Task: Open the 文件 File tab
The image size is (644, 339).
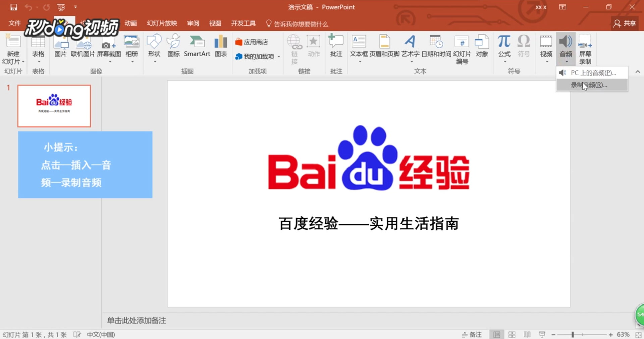Action: click(x=14, y=23)
